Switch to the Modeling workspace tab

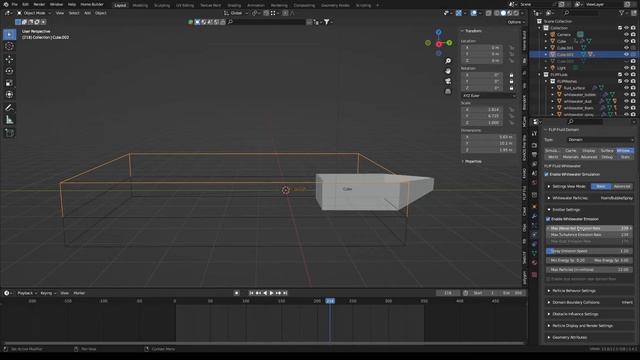pos(140,5)
